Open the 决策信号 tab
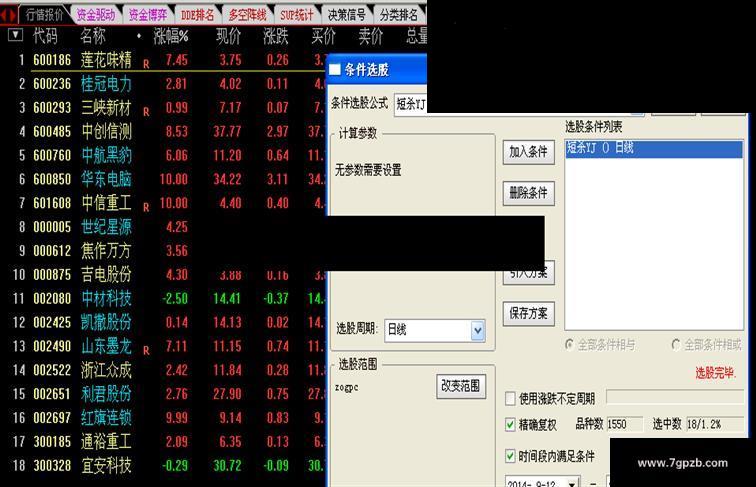The height and width of the screenshot is (487, 756). coord(347,14)
